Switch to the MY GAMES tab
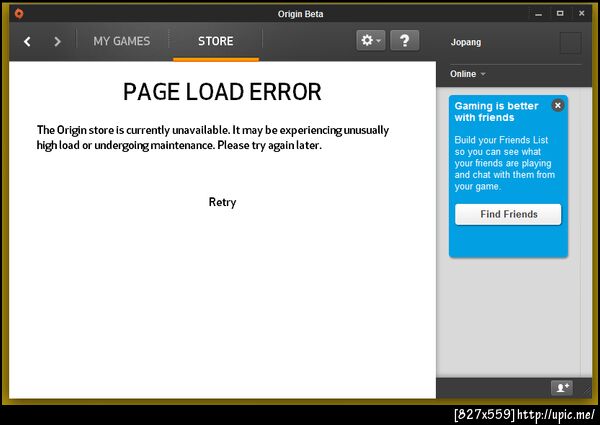The height and width of the screenshot is (425, 600). (x=122, y=41)
